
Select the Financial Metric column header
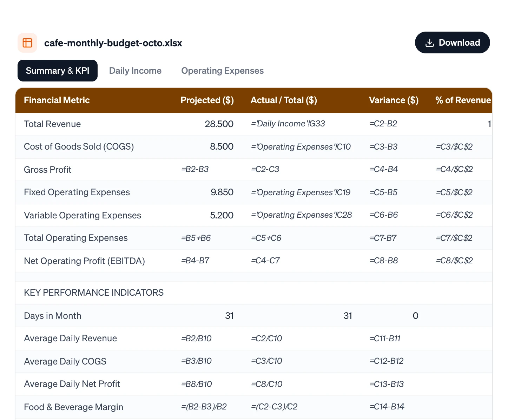[x=57, y=100]
